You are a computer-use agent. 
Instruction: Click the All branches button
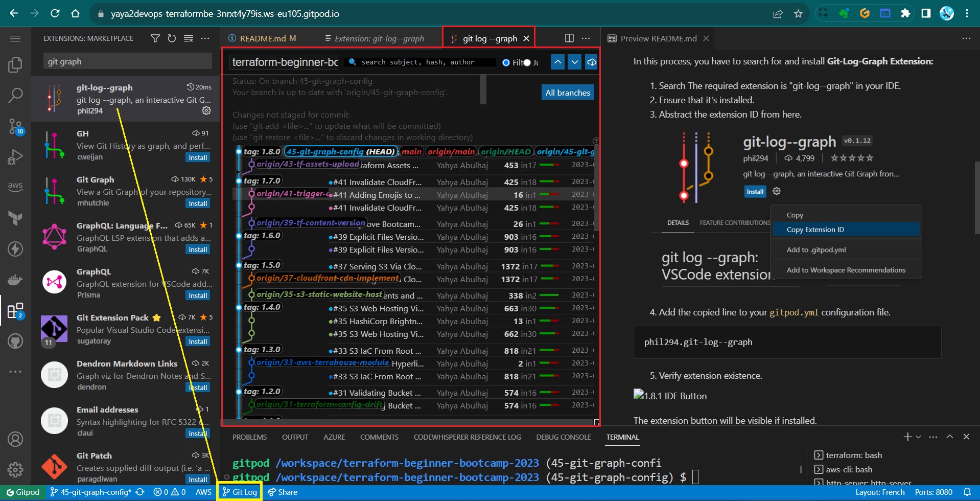pos(568,93)
